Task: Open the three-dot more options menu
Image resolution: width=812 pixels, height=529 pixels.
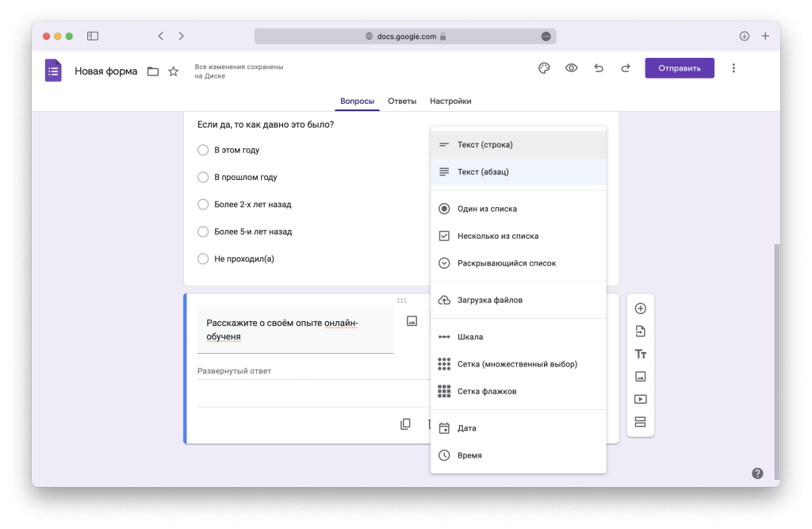Action: point(733,68)
